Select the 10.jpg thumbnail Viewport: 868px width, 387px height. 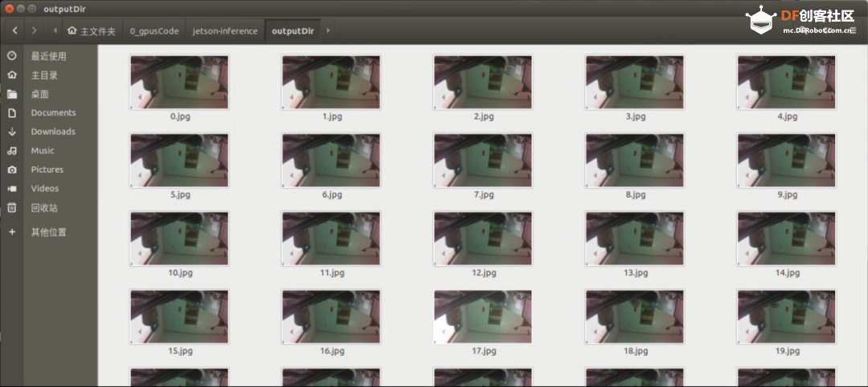click(x=179, y=238)
